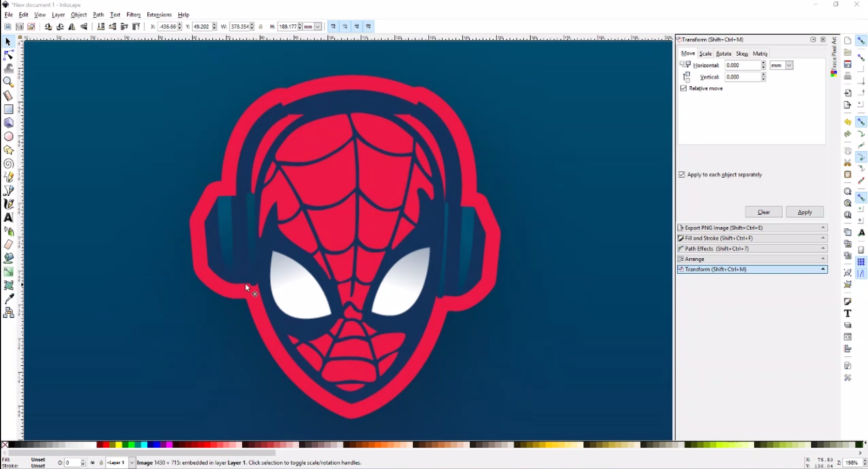Select the Spiral tool

pyautogui.click(x=8, y=164)
